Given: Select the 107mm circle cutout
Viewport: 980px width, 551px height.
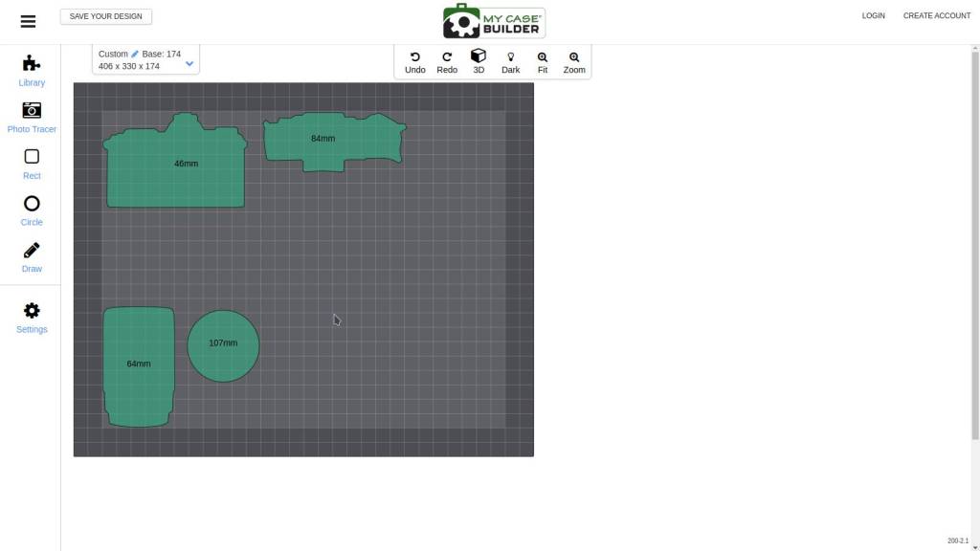Looking at the screenshot, I should [223, 345].
